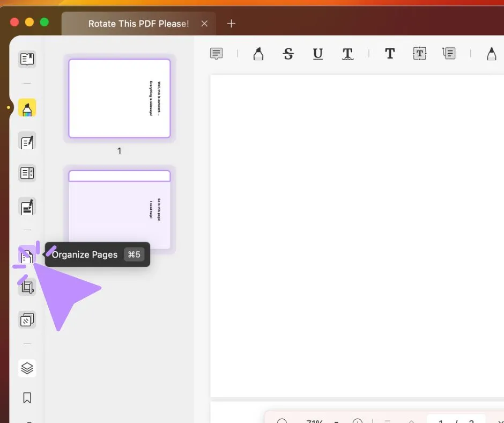504x423 pixels.
Task: Open the Layers panel icon
Action: 27,368
